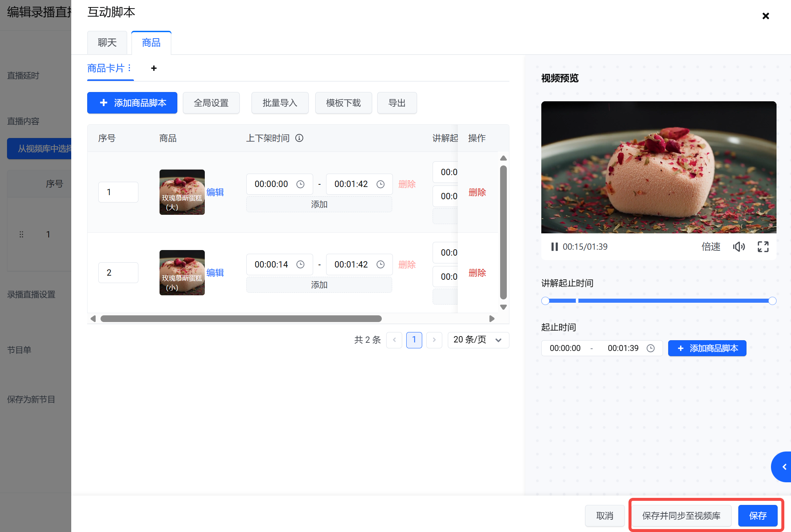
Task: Click info icon beside 上下架时间 header
Action: (299, 138)
